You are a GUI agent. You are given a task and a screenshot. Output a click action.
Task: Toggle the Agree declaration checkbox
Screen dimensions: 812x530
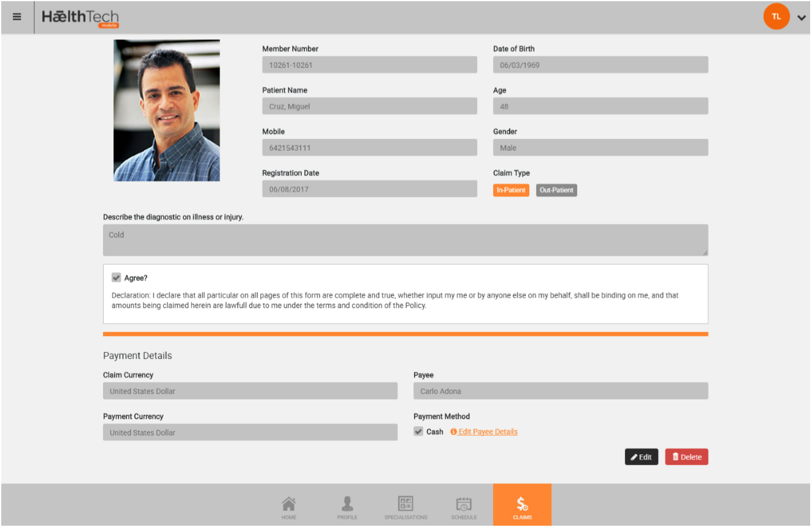[117, 278]
